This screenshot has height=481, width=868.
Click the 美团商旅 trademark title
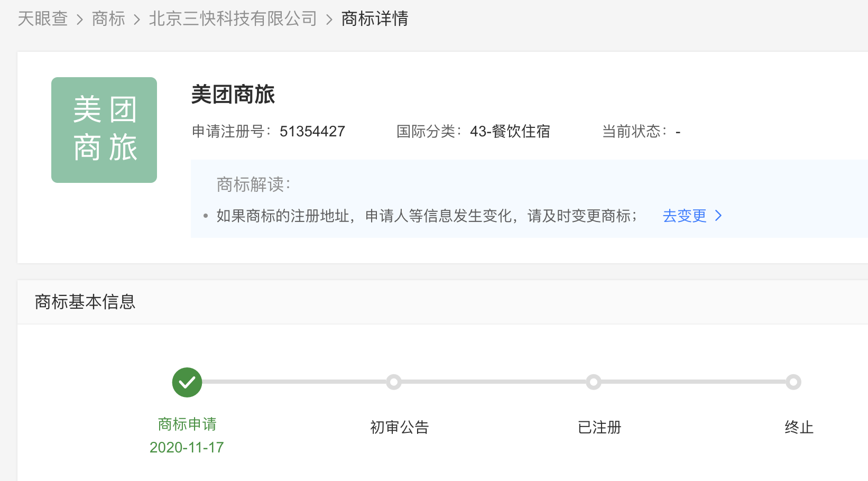pos(233,95)
